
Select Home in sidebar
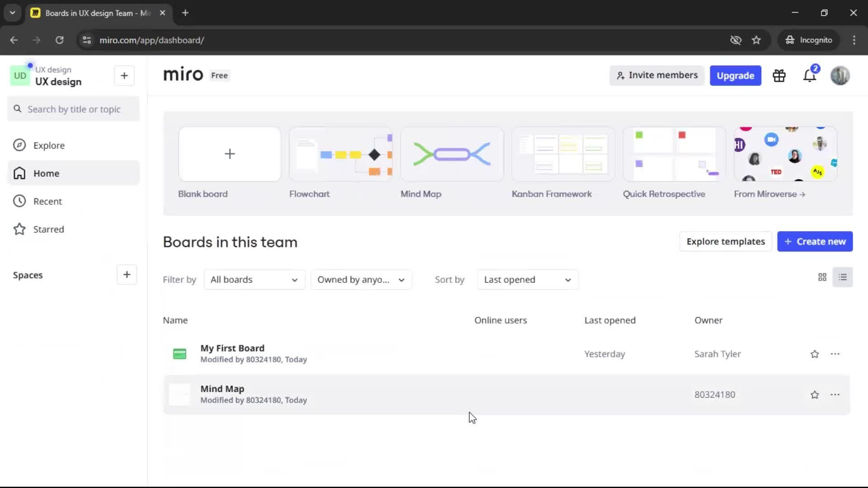[x=74, y=174]
